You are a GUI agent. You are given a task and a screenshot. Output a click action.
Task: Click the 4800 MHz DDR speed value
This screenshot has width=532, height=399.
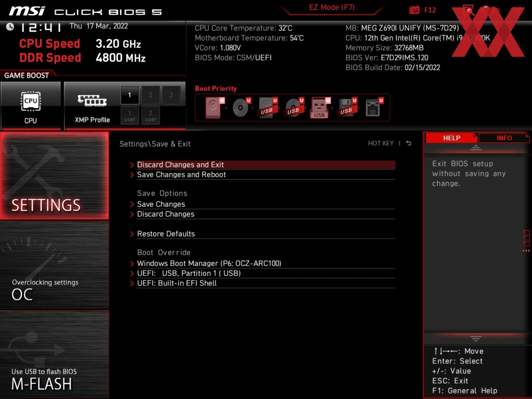pos(121,58)
